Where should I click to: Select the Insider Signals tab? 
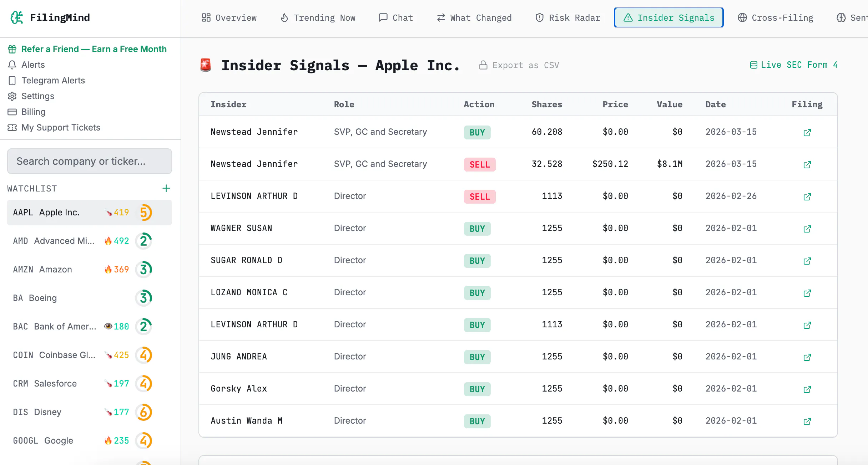(x=669, y=17)
